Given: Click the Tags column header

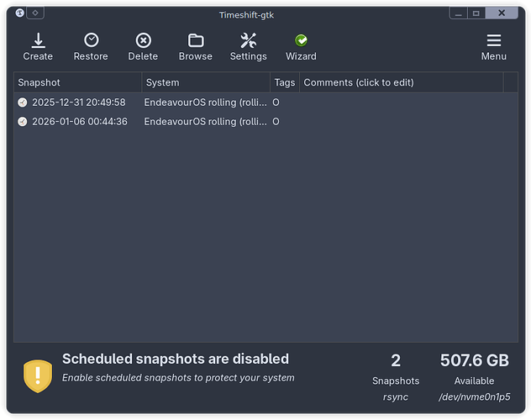Looking at the screenshot, I should [284, 82].
